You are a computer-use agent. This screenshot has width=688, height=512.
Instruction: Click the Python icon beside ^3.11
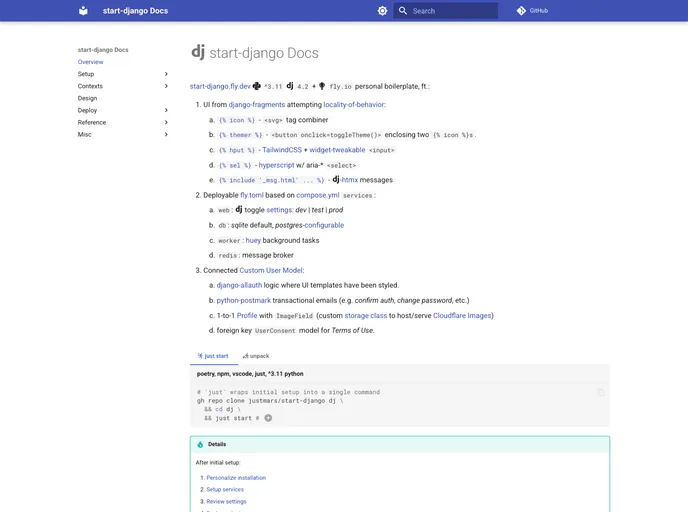point(257,86)
